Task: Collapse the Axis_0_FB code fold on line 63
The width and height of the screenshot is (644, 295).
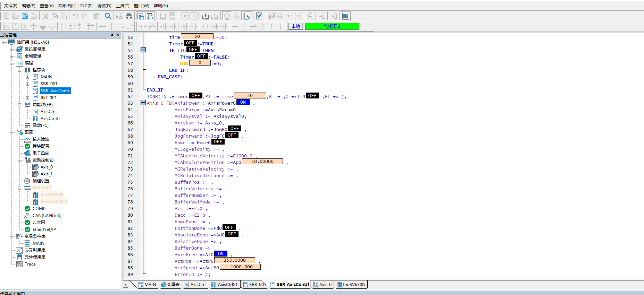Action: (143, 103)
